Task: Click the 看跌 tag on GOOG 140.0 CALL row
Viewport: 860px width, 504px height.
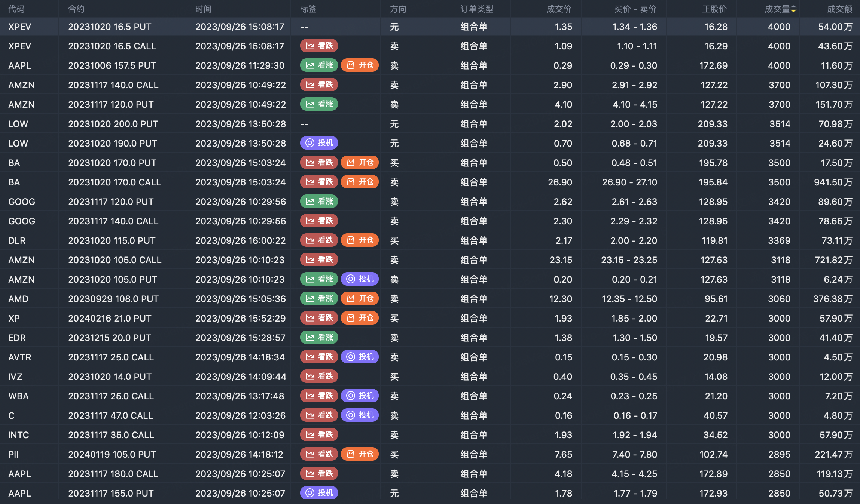Action: (319, 221)
